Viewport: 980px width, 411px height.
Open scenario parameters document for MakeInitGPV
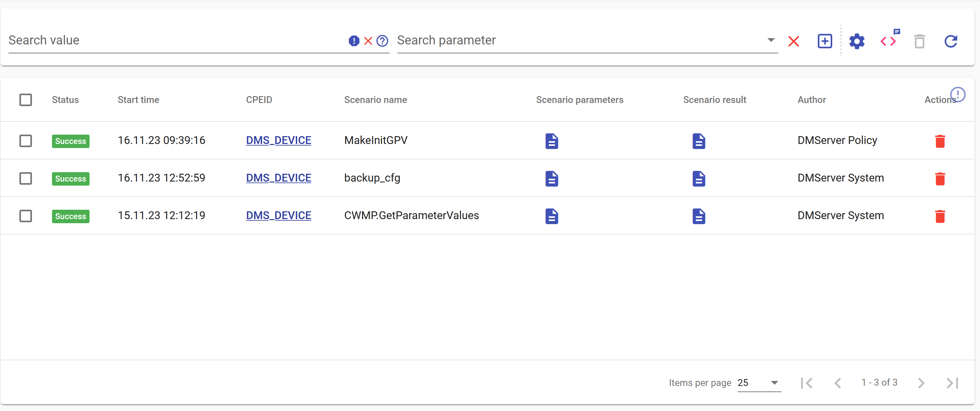[x=551, y=141]
